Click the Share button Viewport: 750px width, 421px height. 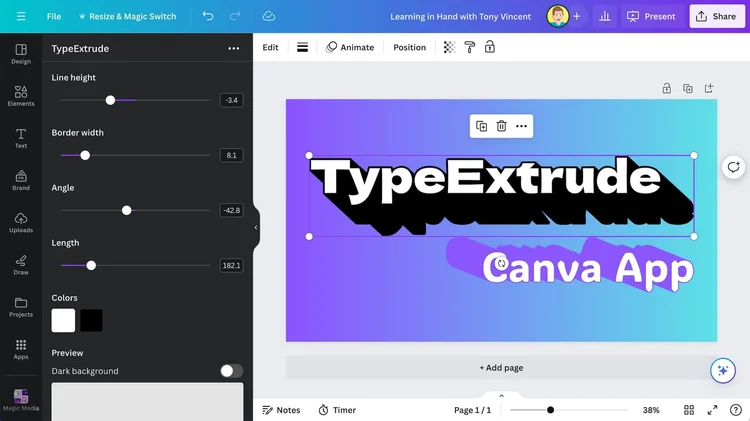point(717,16)
